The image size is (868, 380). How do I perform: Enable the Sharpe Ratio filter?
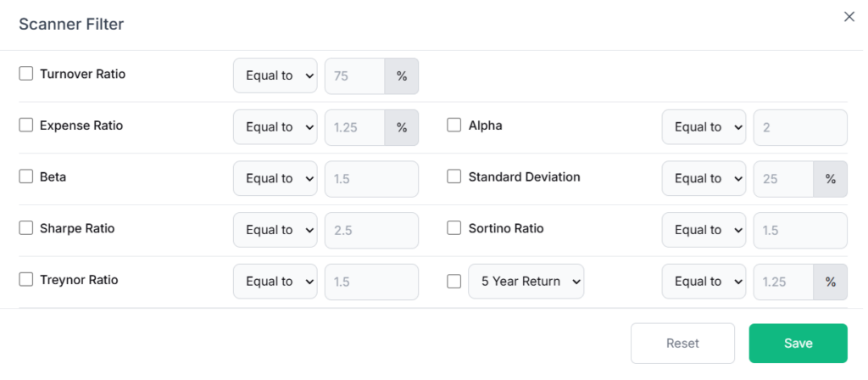[x=26, y=228]
